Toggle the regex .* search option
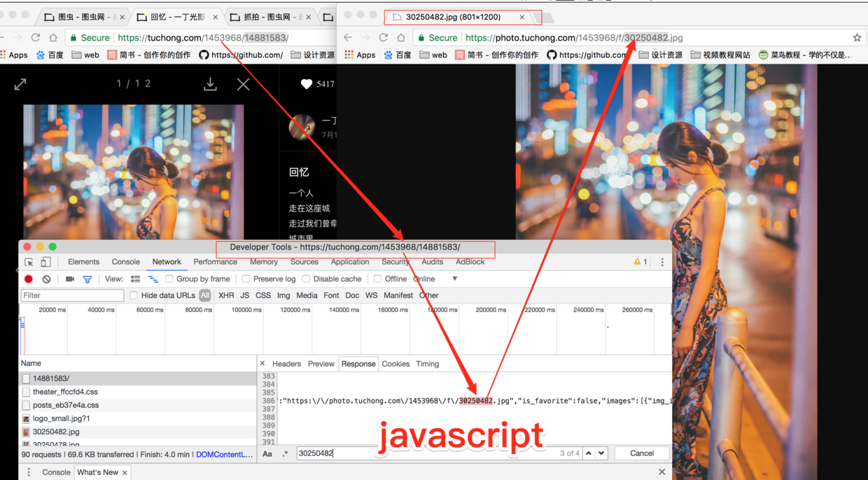Image resolution: width=868 pixels, height=480 pixels. coord(285,453)
